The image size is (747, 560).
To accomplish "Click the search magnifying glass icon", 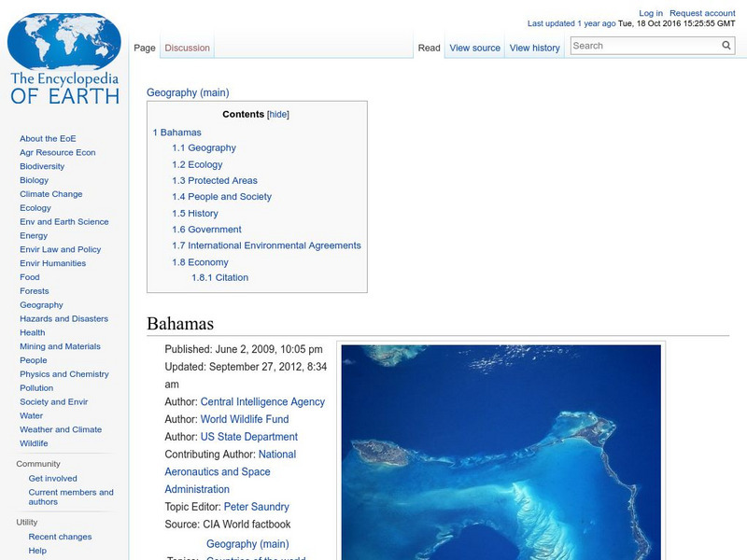I will (726, 45).
